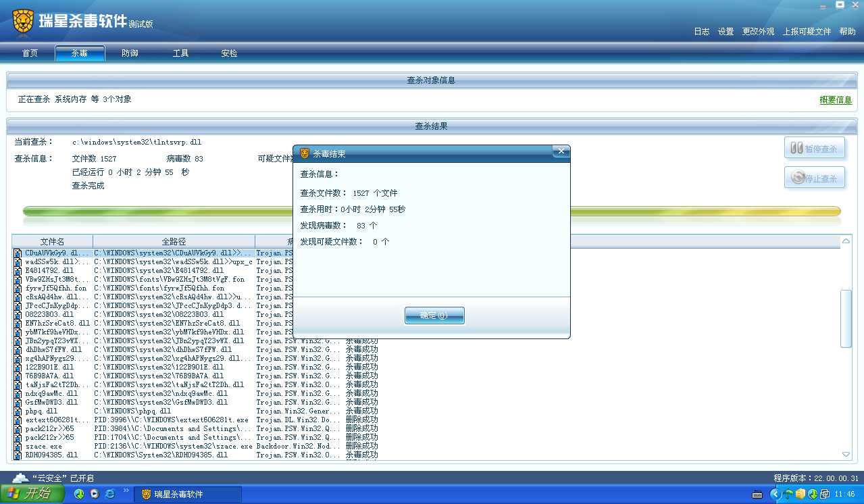The width and height of the screenshot is (864, 504).
Task: Expand the quick launch overflow chevron
Action: 126,491
